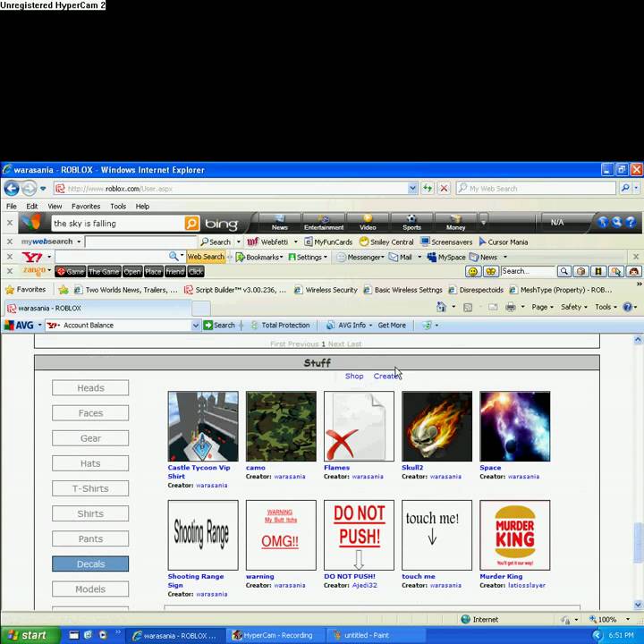
Task: Click the MySpace icon on Yahoo toolbar
Action: (x=432, y=257)
